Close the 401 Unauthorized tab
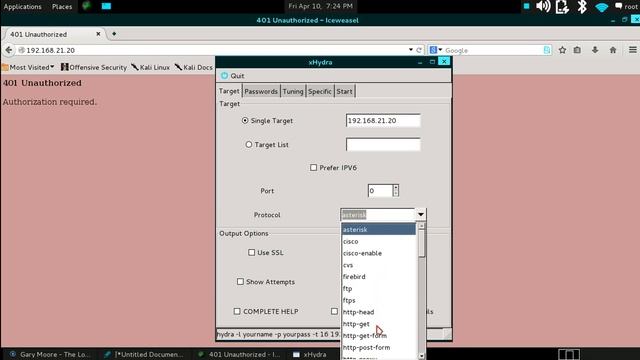 coord(98,34)
